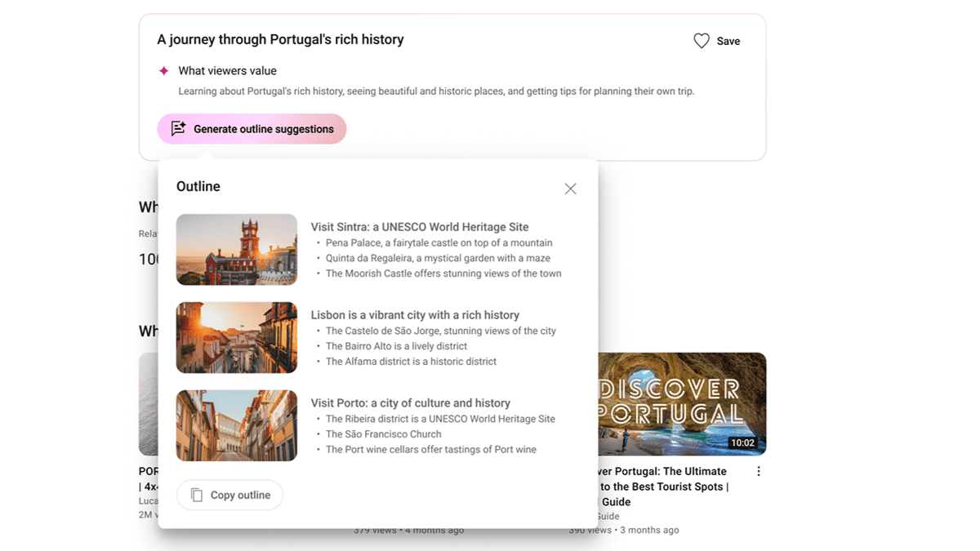The width and height of the screenshot is (980, 551).
Task: Click the 379 views • 4 months ago text
Action: click(408, 530)
